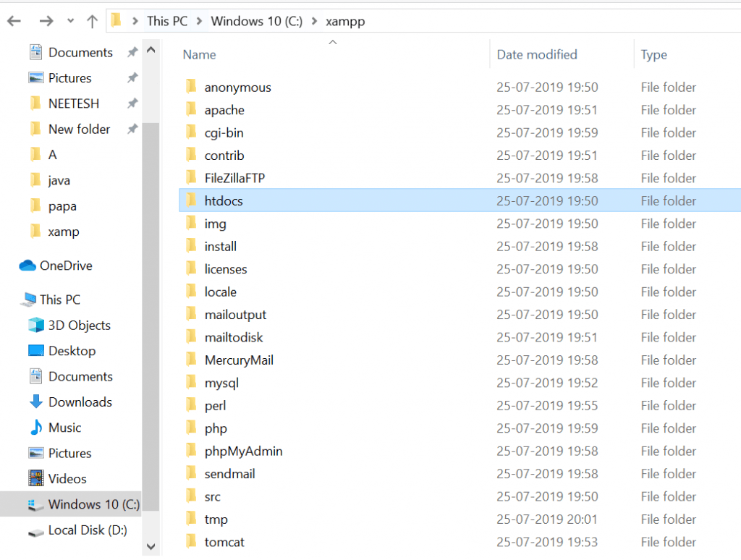Image resolution: width=741 pixels, height=560 pixels.
Task: Open the Name column sort direction arrow
Action: (332, 41)
